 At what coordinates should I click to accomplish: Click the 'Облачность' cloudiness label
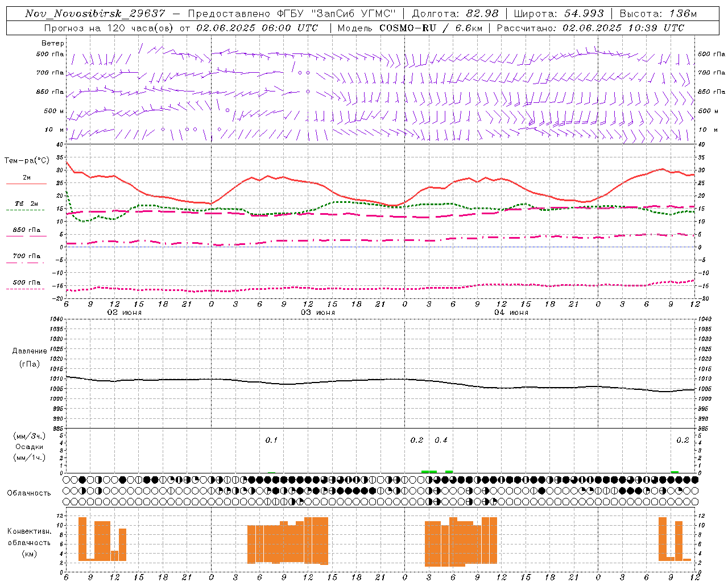coord(29,493)
